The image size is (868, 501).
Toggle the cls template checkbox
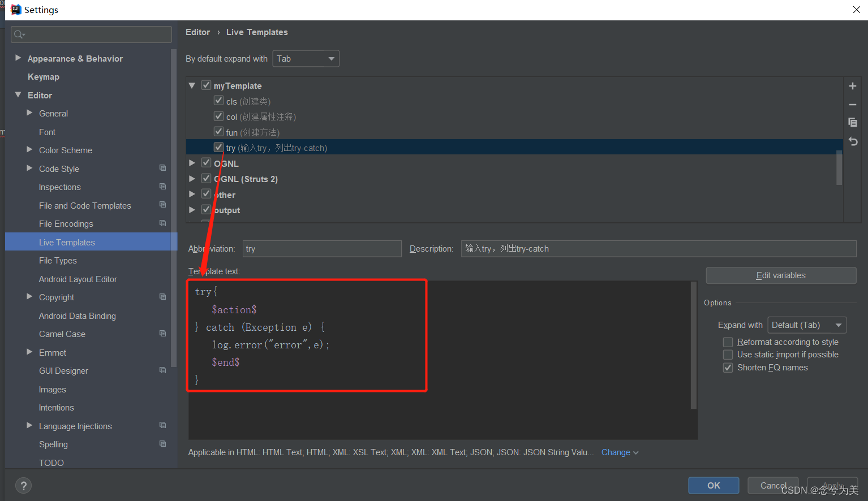218,101
